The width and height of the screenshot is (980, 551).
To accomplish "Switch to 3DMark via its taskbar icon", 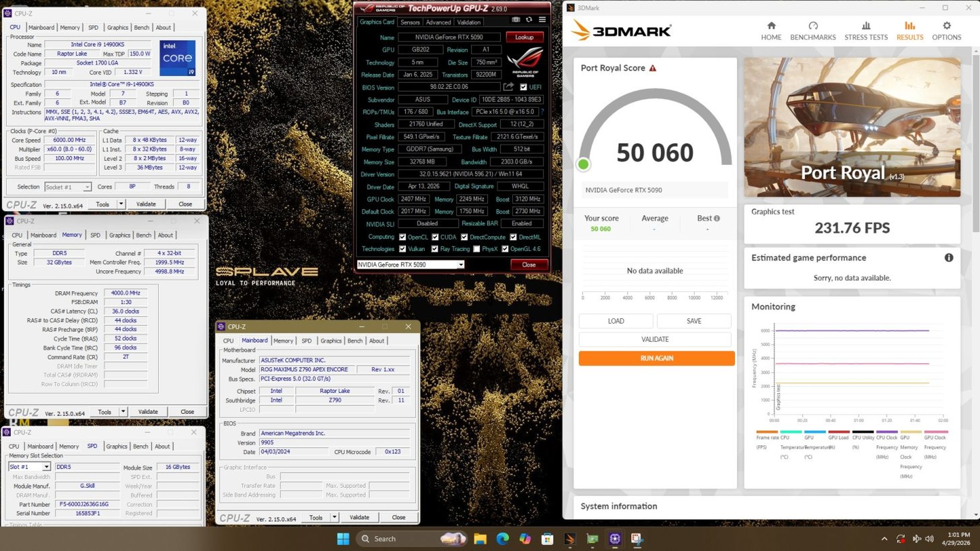I will coord(570,539).
